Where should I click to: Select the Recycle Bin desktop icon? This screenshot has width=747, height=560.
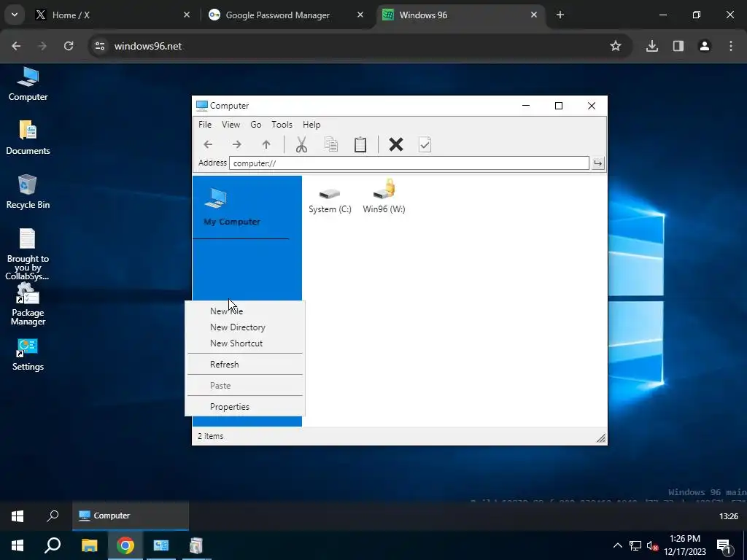28,192
